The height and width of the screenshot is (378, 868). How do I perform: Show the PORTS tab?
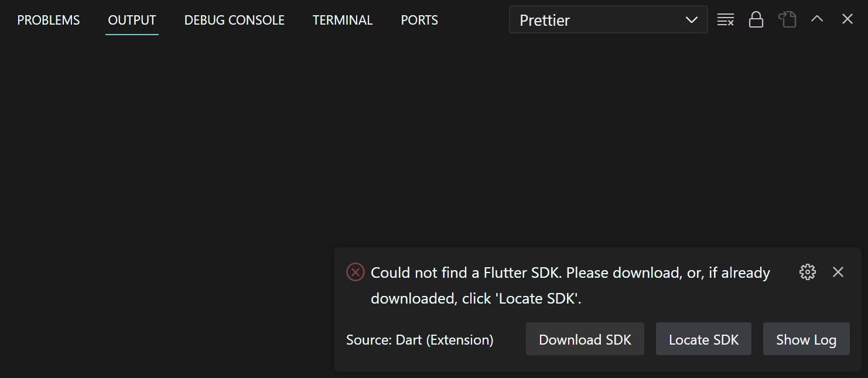(419, 20)
